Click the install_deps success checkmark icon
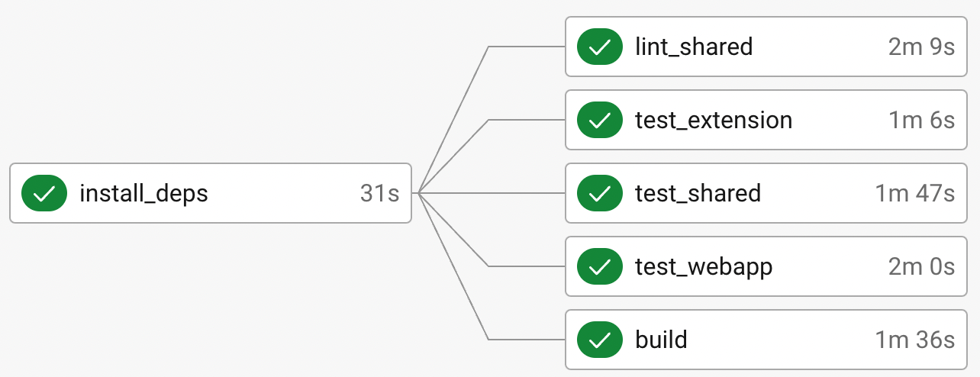 tap(44, 193)
